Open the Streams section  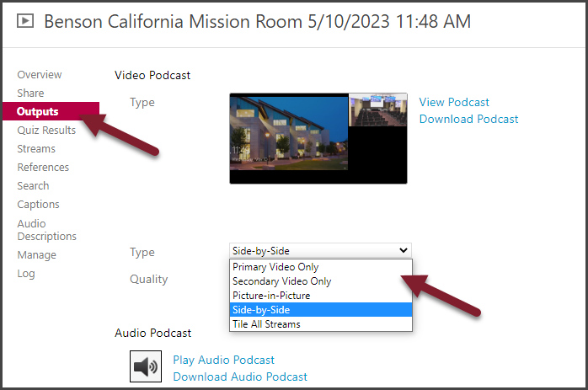(36, 149)
